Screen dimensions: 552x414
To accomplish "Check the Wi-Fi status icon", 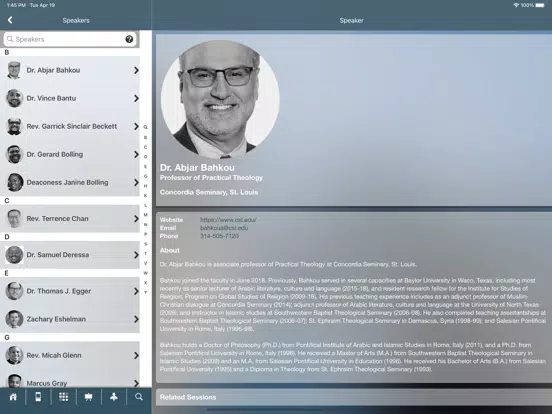I will coord(516,5).
